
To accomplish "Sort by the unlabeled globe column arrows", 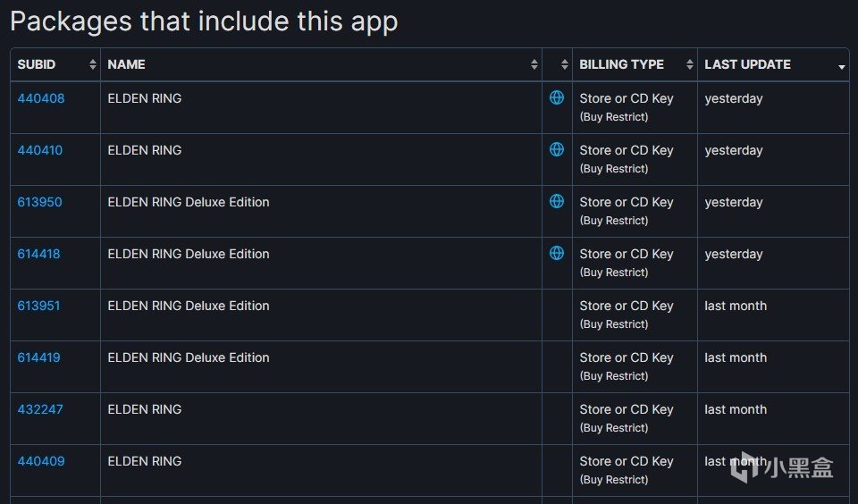I will pyautogui.click(x=565, y=64).
